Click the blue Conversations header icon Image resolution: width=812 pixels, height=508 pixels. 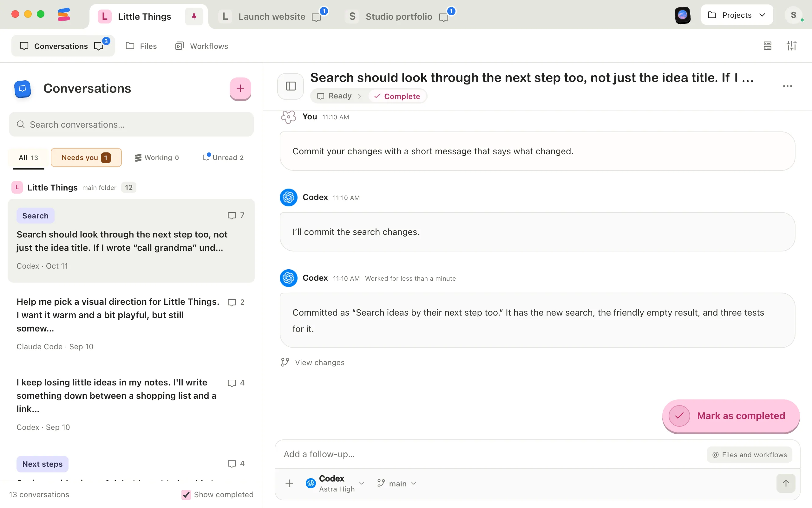pos(23,88)
